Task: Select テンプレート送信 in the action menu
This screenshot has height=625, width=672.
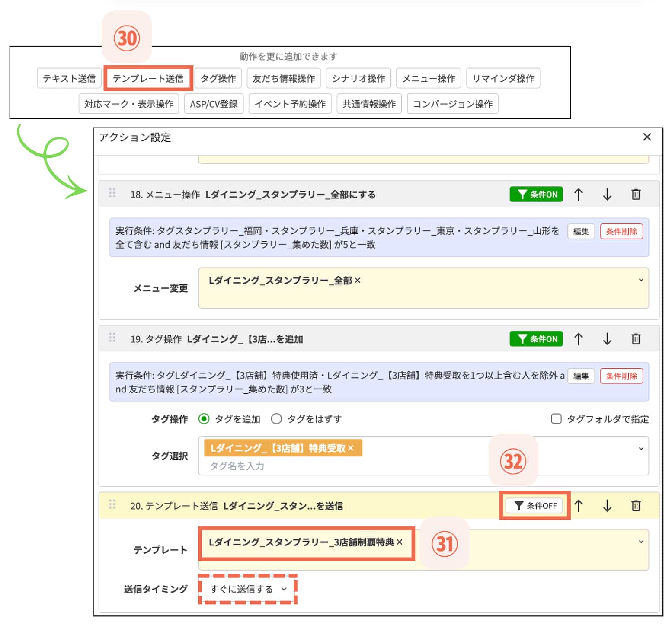Action: click(148, 78)
